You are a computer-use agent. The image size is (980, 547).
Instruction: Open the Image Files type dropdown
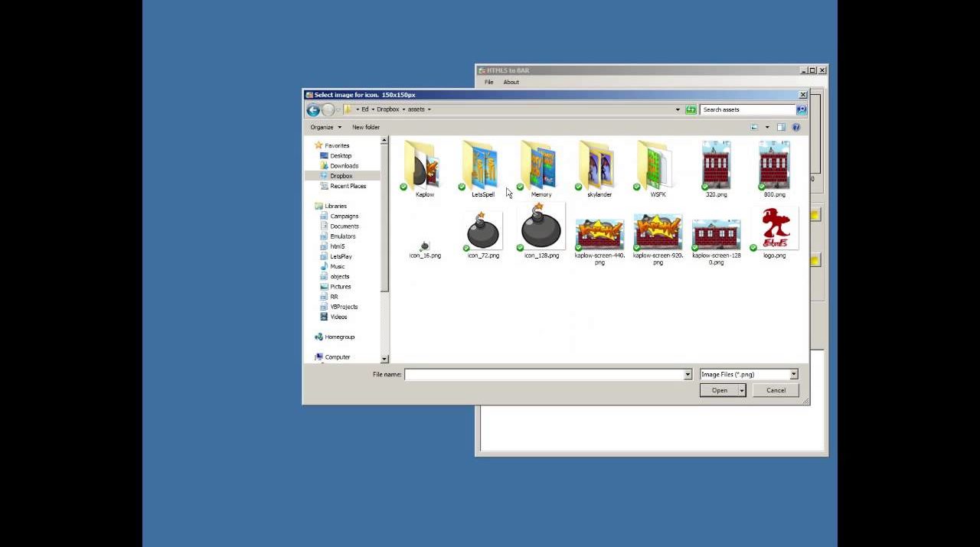(748, 375)
